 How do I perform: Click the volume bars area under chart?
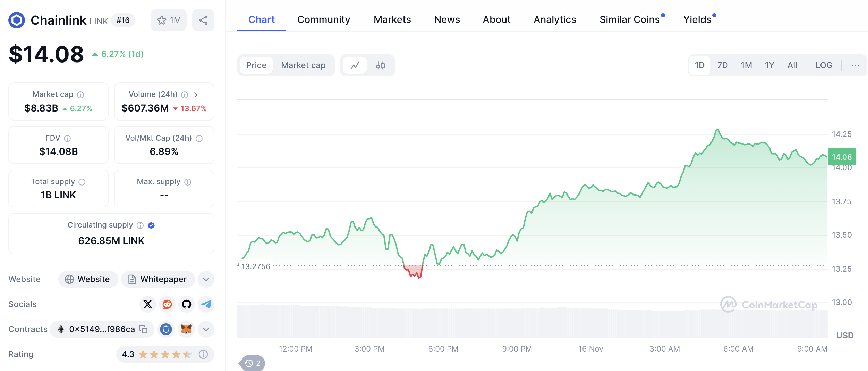tap(532, 322)
